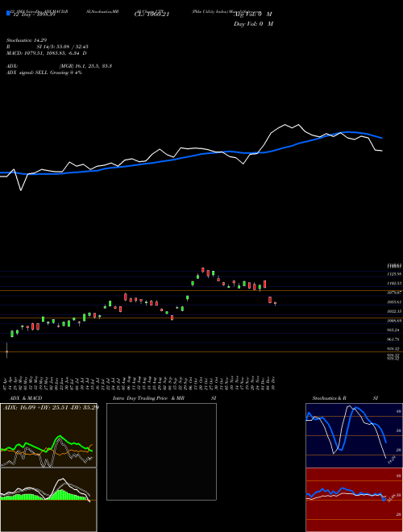Click the 1022.15 price axis label
Image resolution: width=403 pixels, height=532 pixels.
point(396,311)
